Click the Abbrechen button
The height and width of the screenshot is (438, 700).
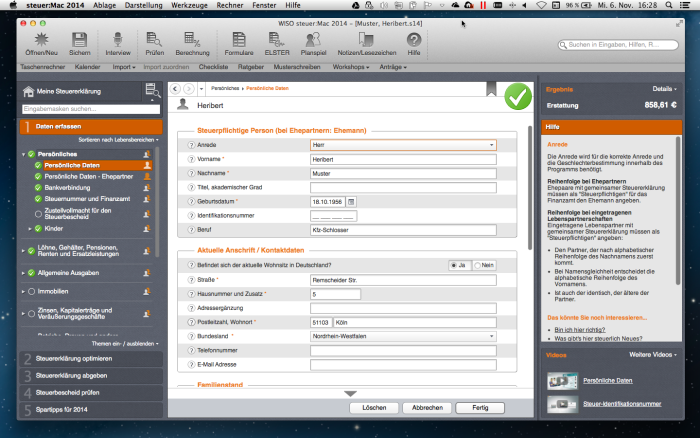tap(427, 408)
